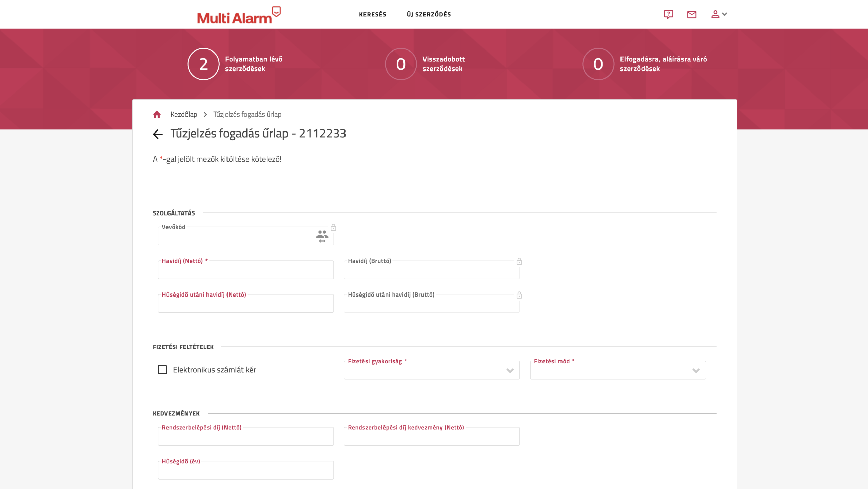
Task: Click the help question bubble icon
Action: click(668, 14)
